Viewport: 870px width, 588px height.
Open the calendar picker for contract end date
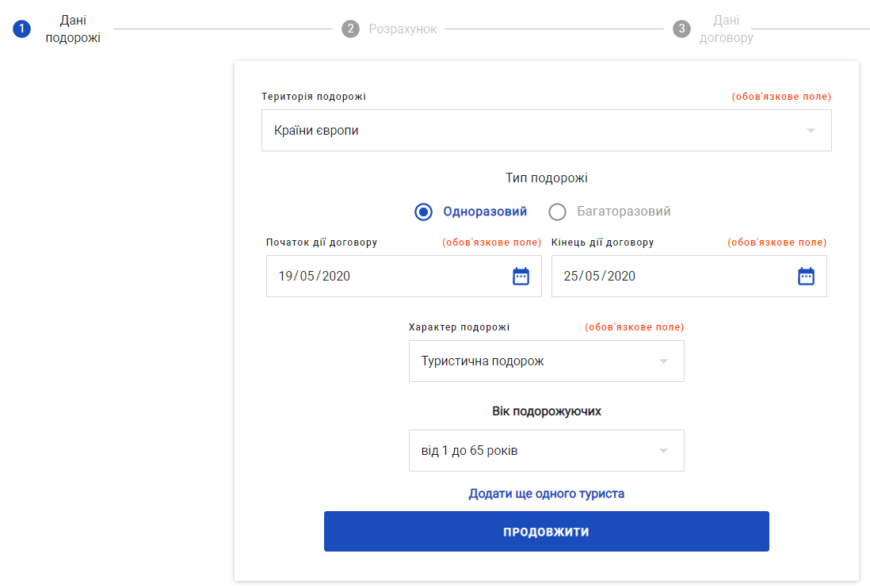pos(806,277)
